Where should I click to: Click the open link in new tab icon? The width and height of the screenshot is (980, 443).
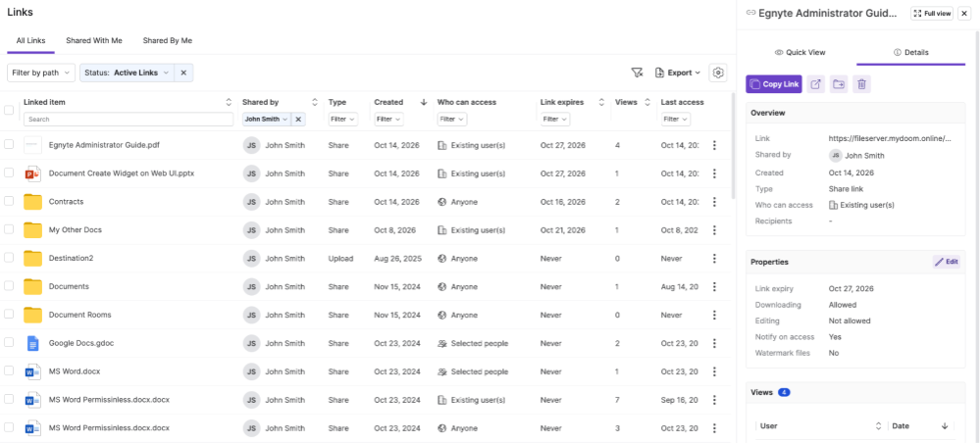click(x=815, y=84)
